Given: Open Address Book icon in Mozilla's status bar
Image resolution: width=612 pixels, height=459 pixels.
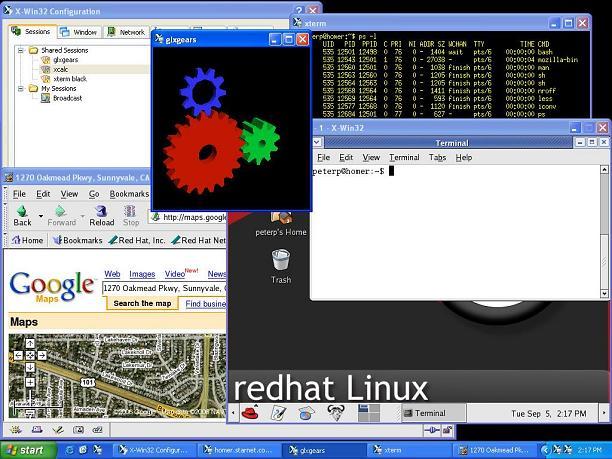Looking at the screenshot, I should coord(78,430).
